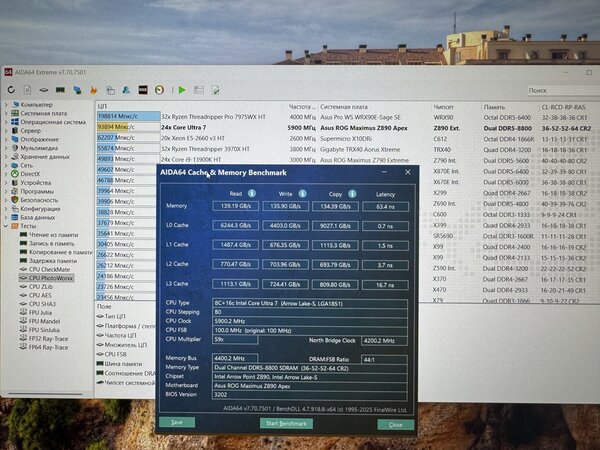Open CPU ZLib test
Viewport: 600px width, 450px height.
[41, 287]
